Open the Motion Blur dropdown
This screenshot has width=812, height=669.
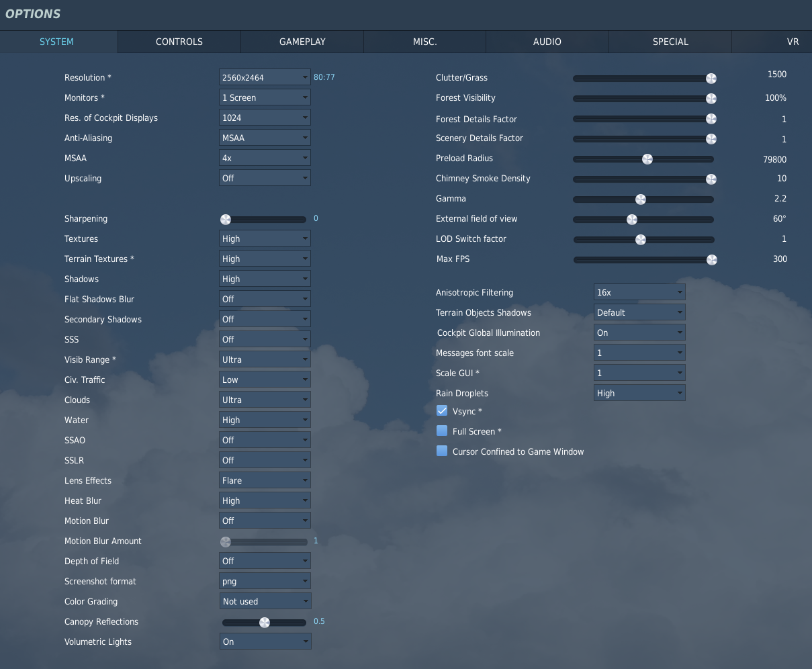point(265,521)
